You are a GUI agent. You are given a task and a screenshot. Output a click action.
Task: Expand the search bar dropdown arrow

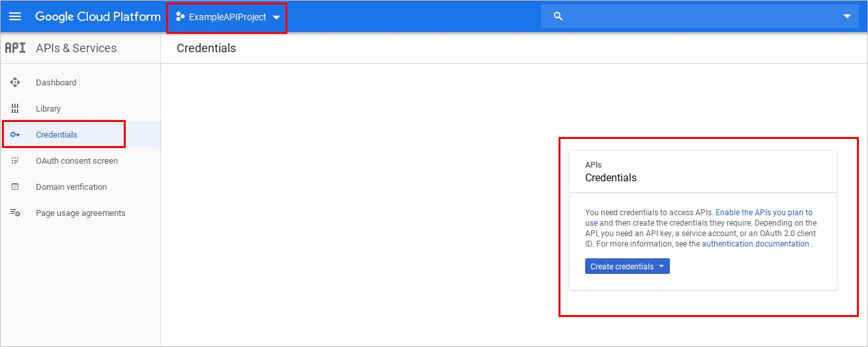pyautogui.click(x=846, y=16)
